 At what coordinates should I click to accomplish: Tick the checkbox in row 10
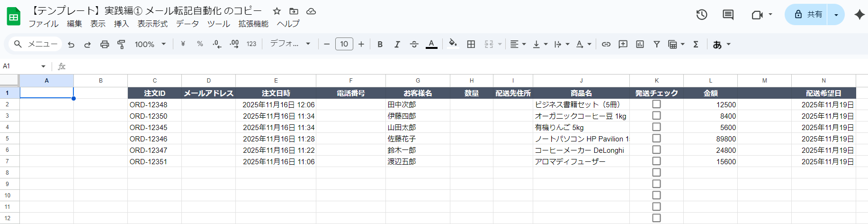pos(656,195)
